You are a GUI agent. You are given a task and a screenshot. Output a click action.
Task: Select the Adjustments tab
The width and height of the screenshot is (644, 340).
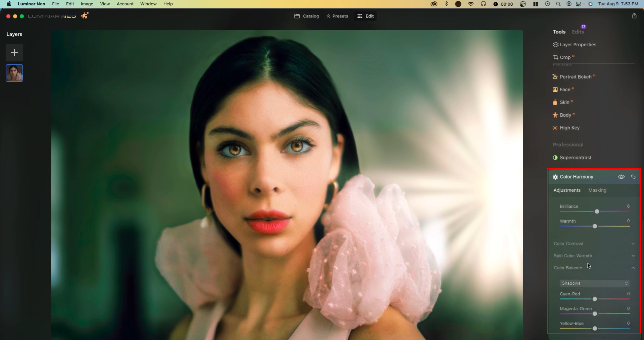tap(567, 190)
